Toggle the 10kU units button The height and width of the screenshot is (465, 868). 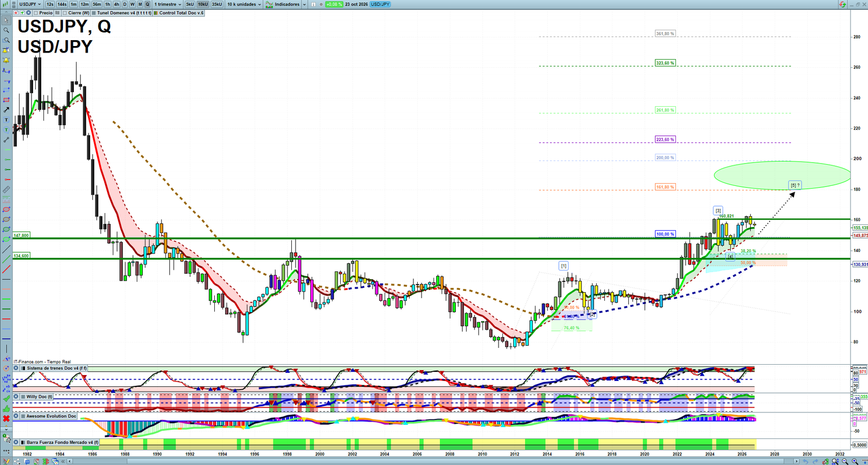tap(203, 4)
